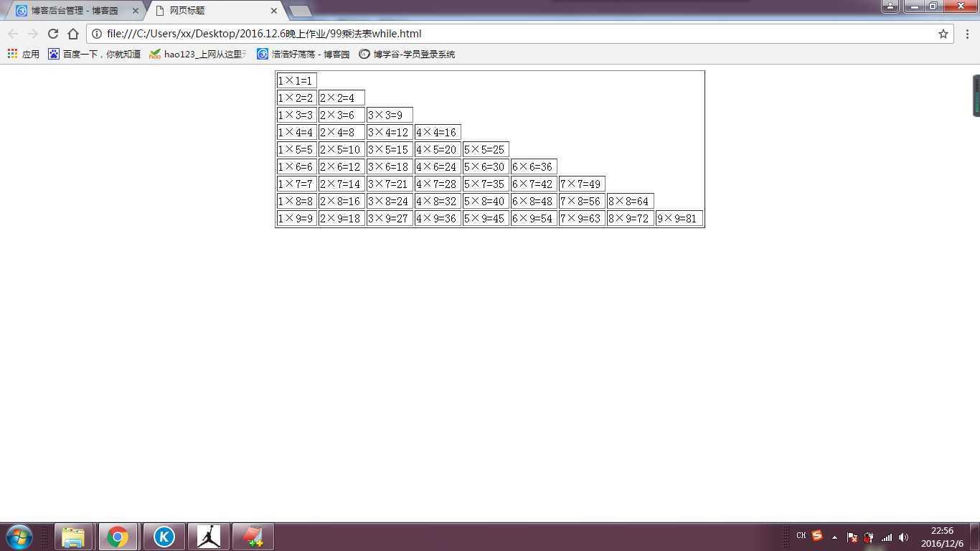This screenshot has width=980, height=551.
Task: Click the Action Center flag icon
Action: tap(852, 537)
